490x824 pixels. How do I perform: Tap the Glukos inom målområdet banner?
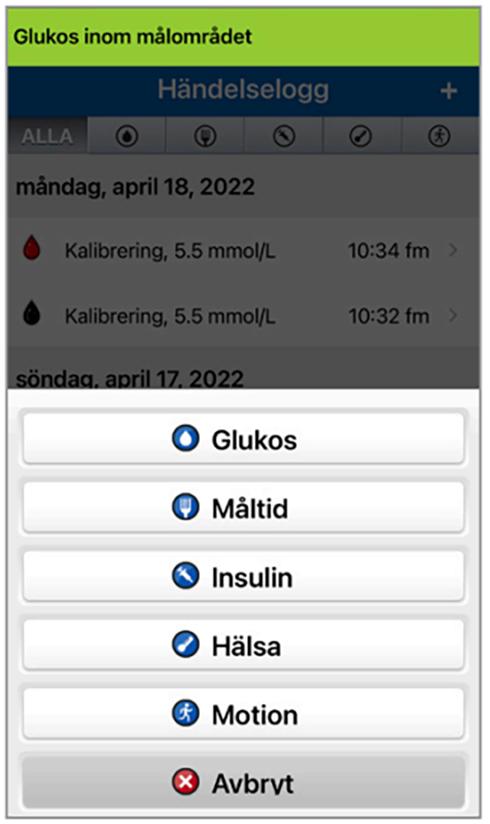243,37
